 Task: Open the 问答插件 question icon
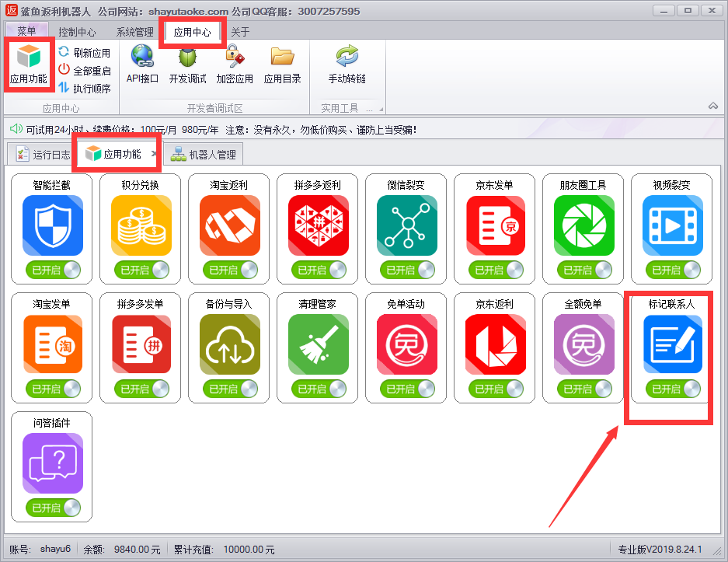53,463
